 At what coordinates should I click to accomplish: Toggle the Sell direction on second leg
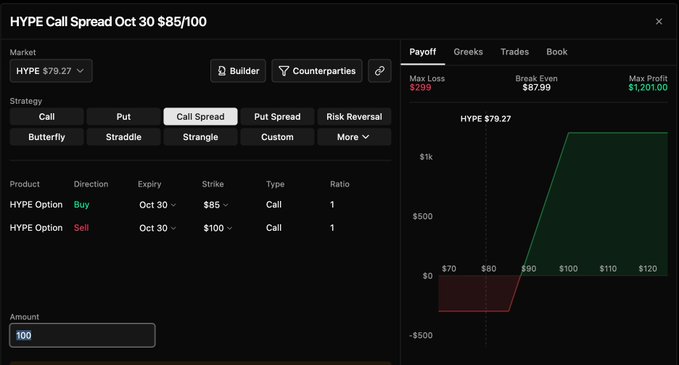pyautogui.click(x=81, y=228)
